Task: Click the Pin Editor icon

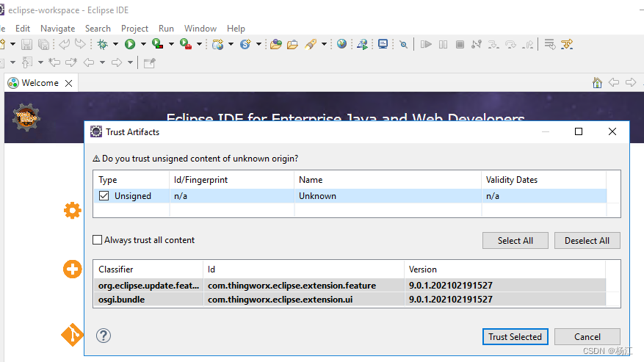Action: (150, 63)
